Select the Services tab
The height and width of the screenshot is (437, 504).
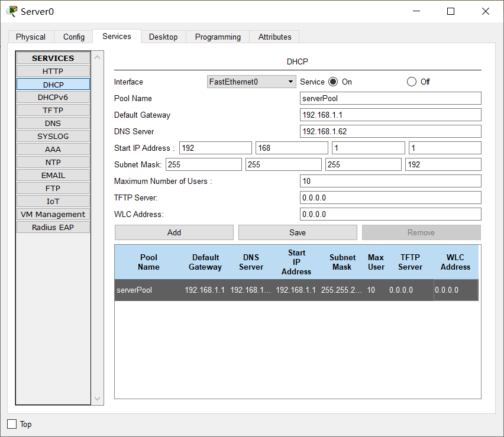click(117, 36)
